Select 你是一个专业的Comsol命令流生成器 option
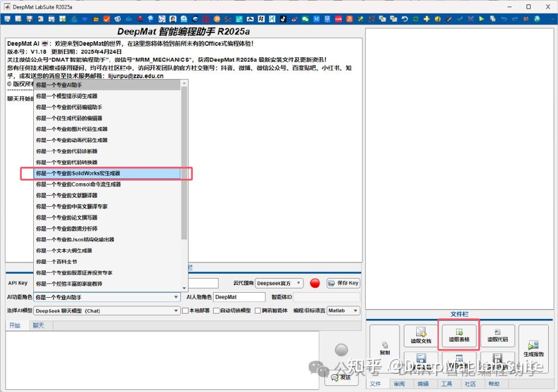 click(107, 184)
